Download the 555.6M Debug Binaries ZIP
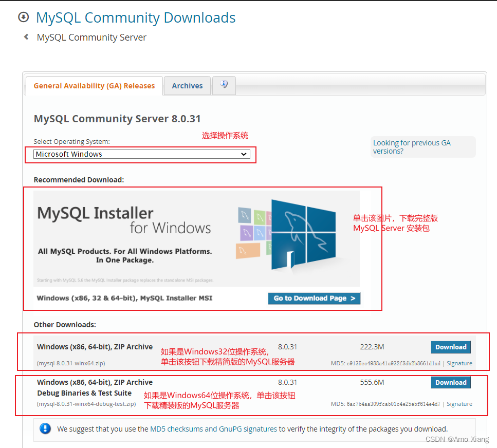Image resolution: width=497 pixels, height=448 pixels. pyautogui.click(x=451, y=382)
